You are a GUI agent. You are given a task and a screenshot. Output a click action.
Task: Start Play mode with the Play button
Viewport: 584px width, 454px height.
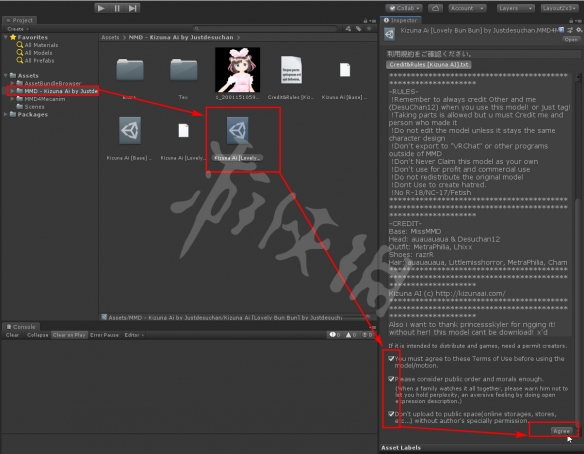coord(101,8)
